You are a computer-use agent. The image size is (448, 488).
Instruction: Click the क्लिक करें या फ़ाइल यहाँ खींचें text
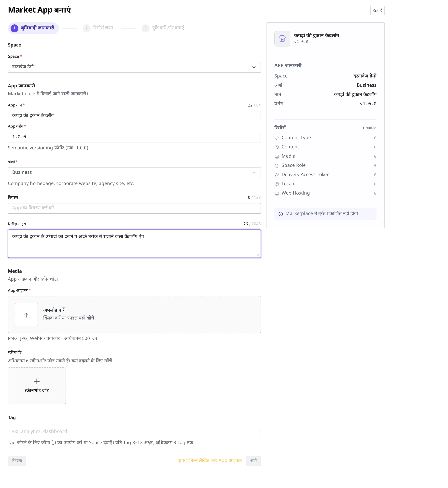[x=69, y=318]
